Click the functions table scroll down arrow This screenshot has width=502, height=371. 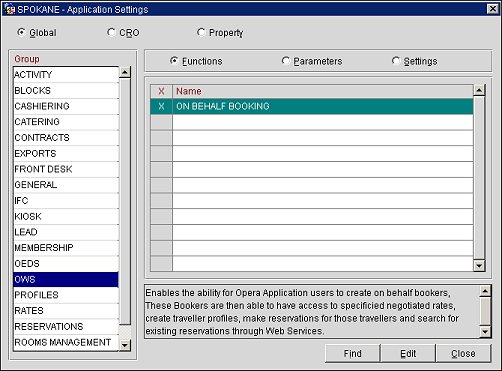pyautogui.click(x=479, y=266)
